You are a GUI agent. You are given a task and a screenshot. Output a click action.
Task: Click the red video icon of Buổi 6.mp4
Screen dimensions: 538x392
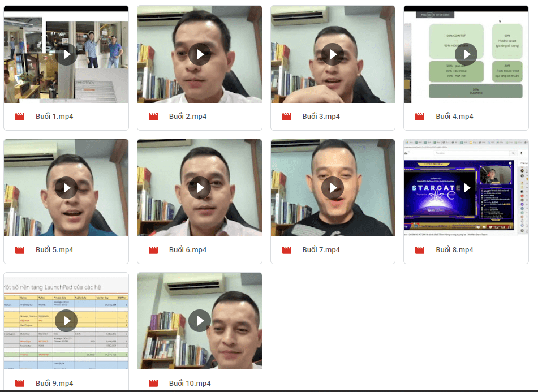coord(153,250)
